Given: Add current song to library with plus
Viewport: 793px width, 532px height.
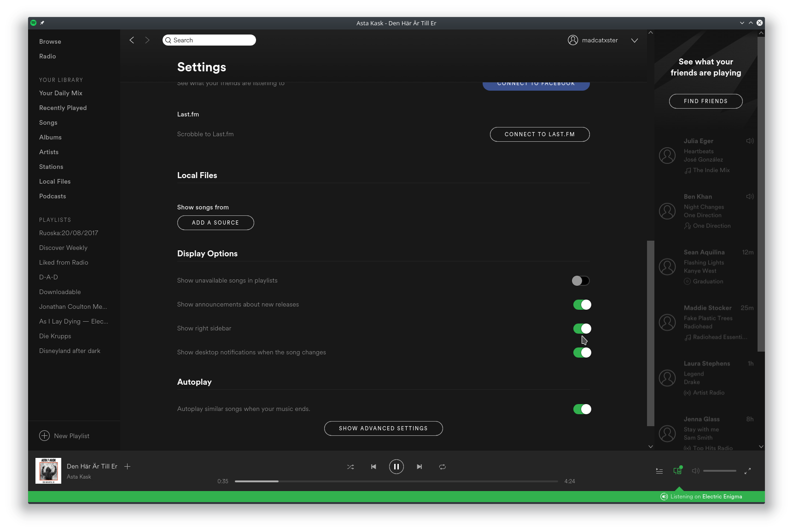Looking at the screenshot, I should coord(128,466).
